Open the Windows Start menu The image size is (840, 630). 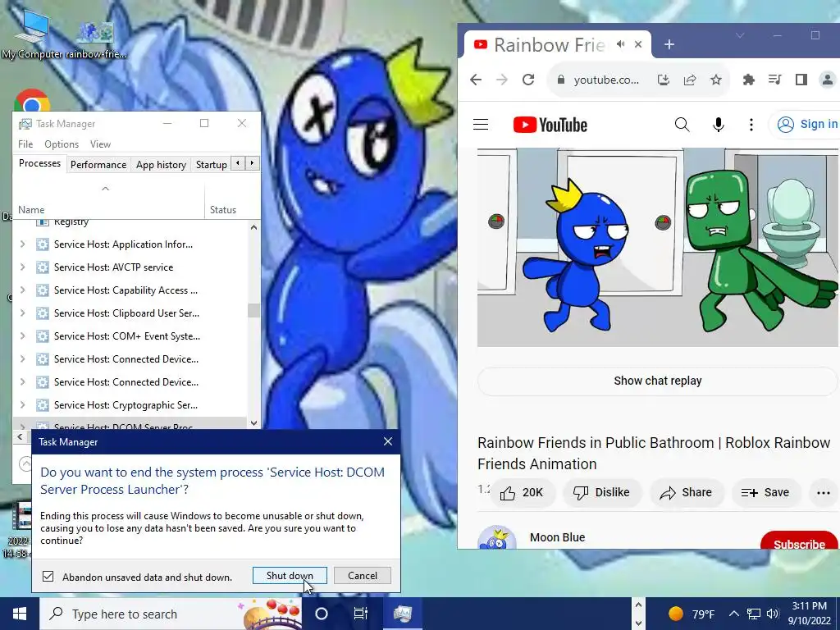(x=20, y=614)
